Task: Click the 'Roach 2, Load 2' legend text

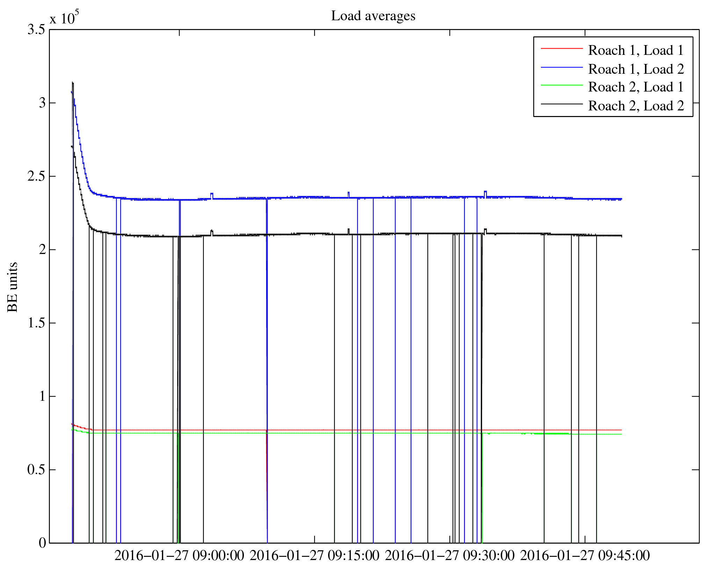Action: pyautogui.click(x=636, y=106)
